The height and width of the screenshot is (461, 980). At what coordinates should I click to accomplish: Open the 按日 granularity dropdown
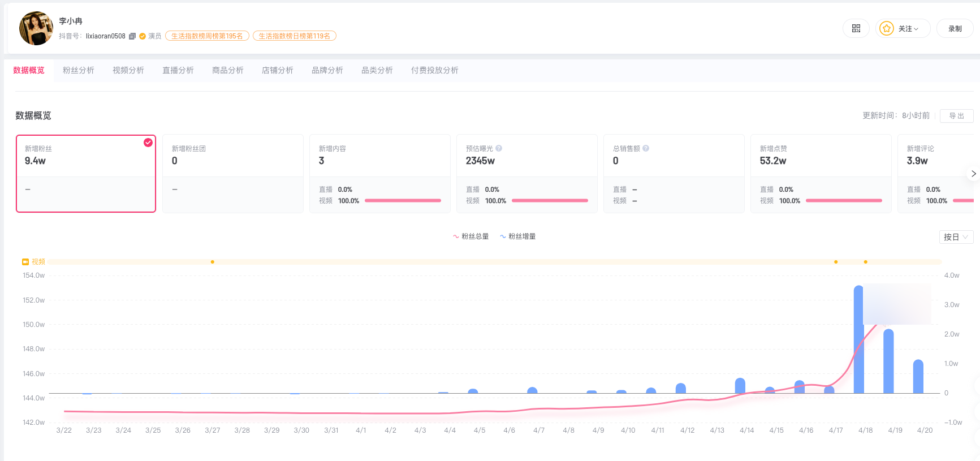click(x=956, y=237)
